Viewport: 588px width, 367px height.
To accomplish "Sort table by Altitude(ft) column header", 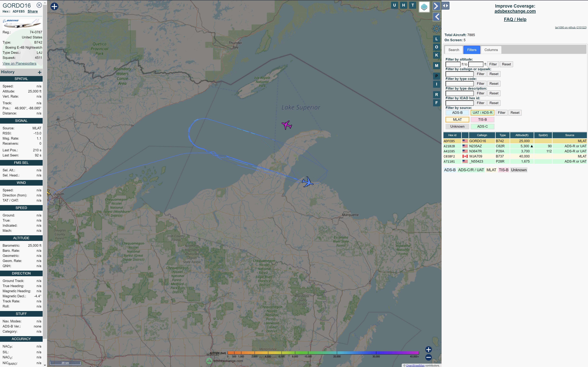I will 522,135.
